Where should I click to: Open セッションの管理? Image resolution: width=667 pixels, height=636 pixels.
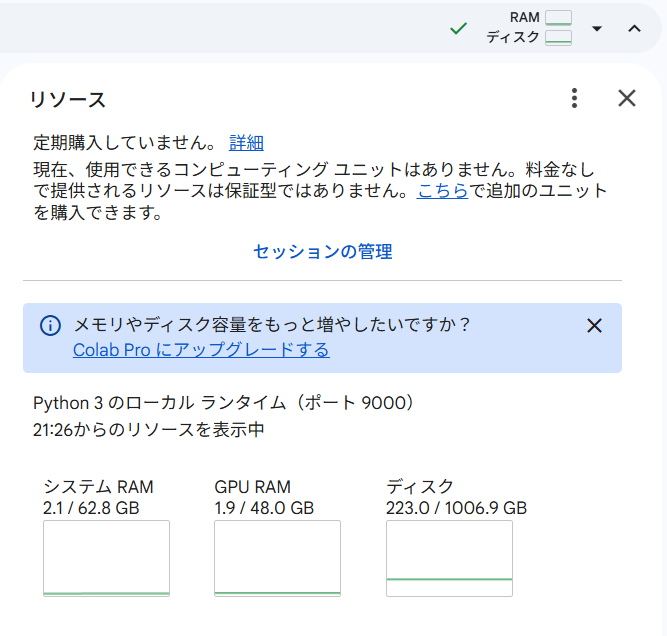click(x=322, y=252)
